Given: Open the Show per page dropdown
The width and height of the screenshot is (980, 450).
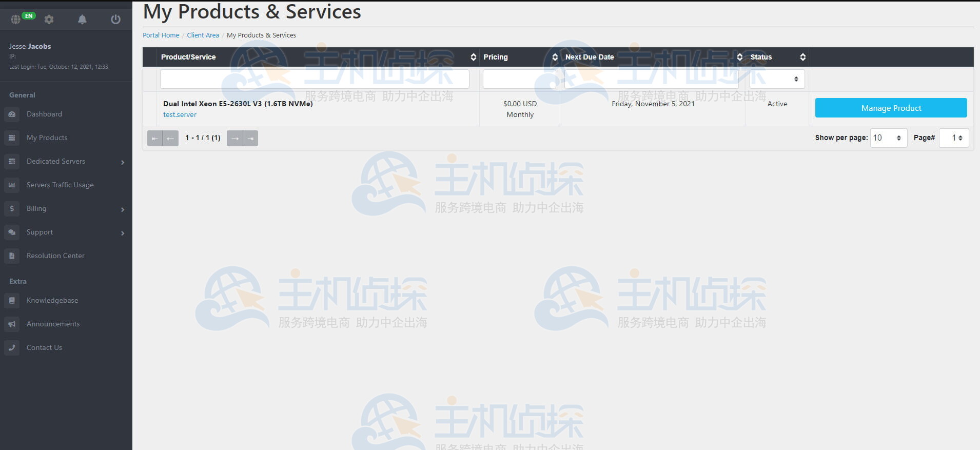Looking at the screenshot, I should pyautogui.click(x=889, y=138).
